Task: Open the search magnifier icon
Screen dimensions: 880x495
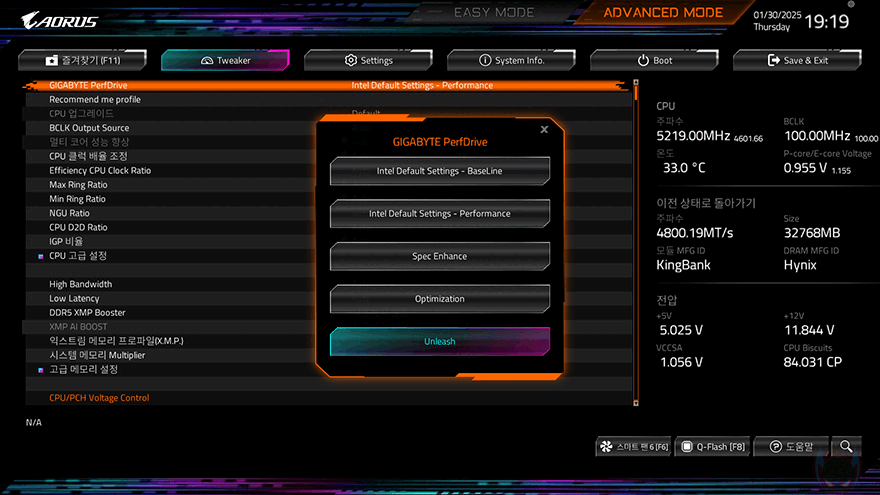Action: click(846, 447)
